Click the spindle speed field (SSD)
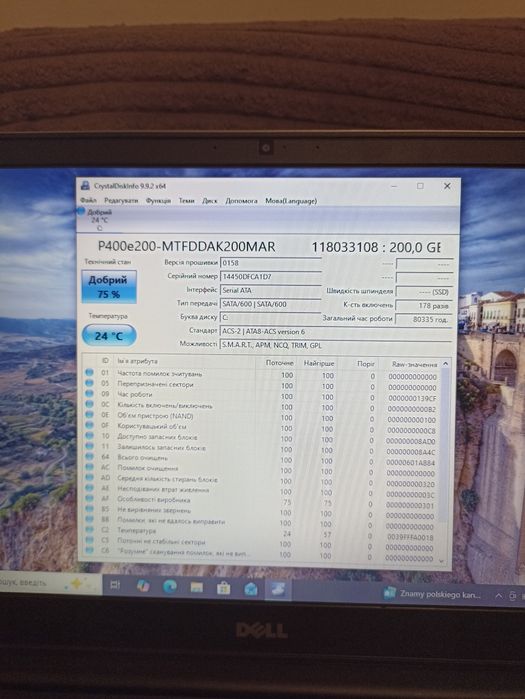This screenshot has width=525, height=699. (x=424, y=292)
